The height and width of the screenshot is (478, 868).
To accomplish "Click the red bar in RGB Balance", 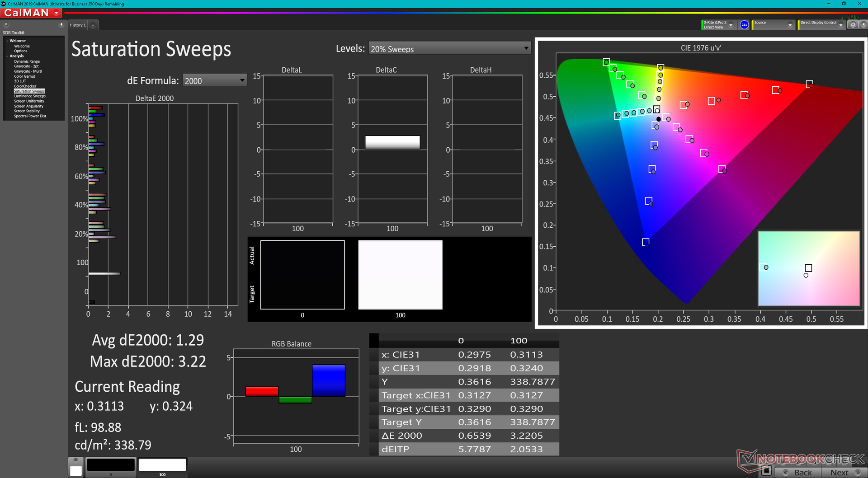I will pos(262,392).
